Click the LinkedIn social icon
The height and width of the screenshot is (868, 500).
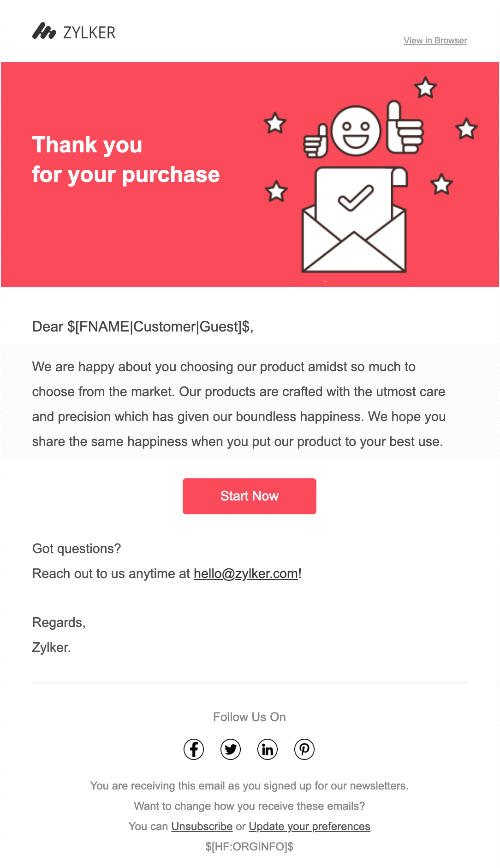(x=268, y=749)
